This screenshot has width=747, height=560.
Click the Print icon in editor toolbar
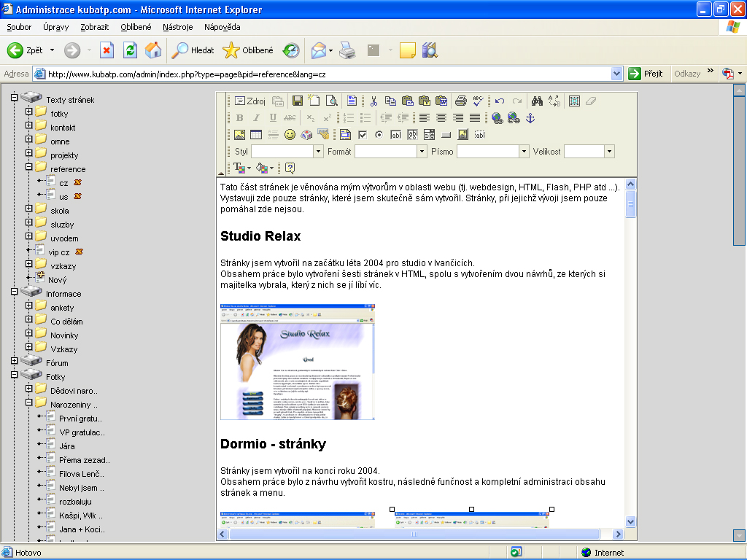click(x=460, y=101)
